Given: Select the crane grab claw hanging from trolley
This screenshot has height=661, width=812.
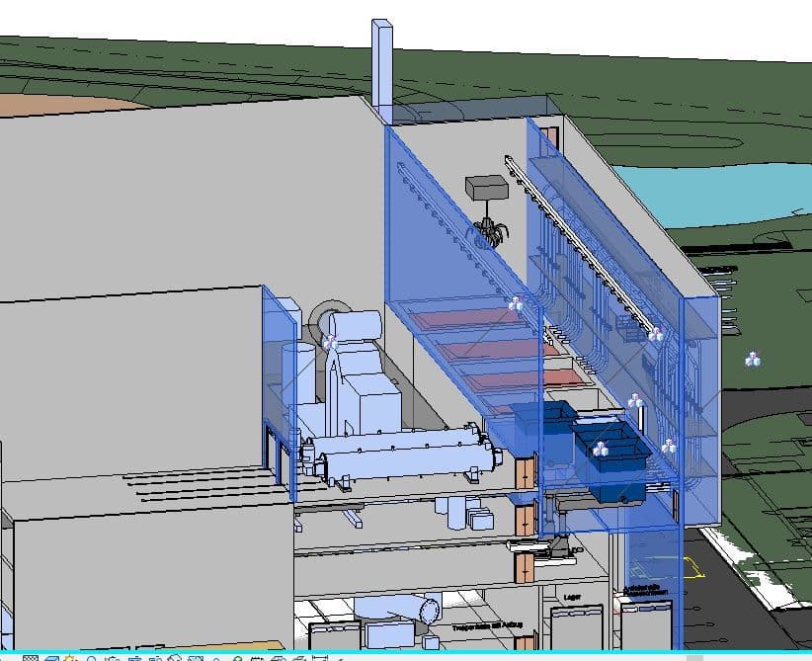Looking at the screenshot, I should click(489, 233).
